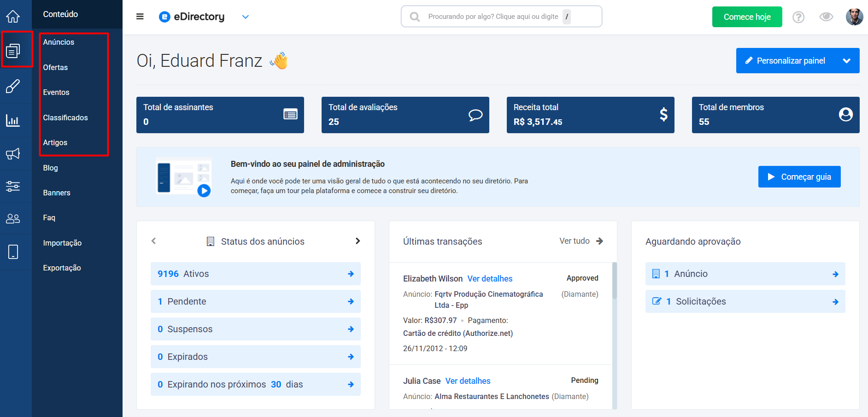Click the dollar sign icon on Receita total
This screenshot has height=417, width=868.
click(x=663, y=114)
